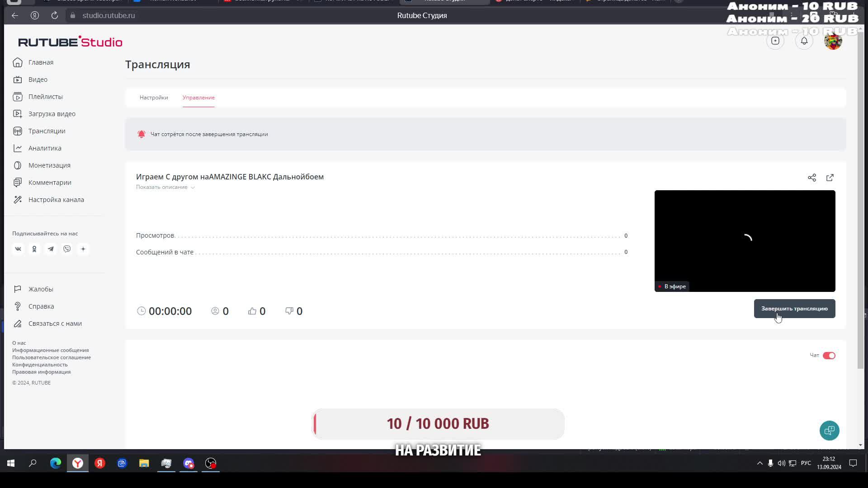Screen dimensions: 868x488
Task: Open Windows Start menu
Action: point(11,463)
